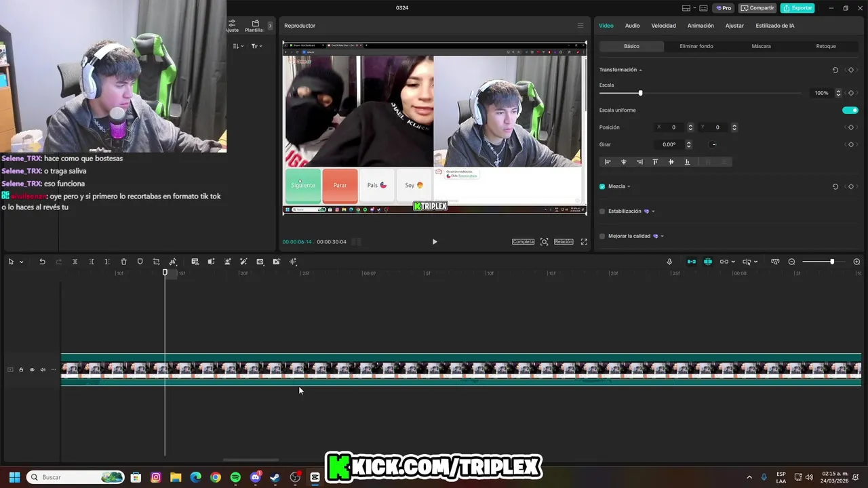Open the crop tool in timeline toolbar
The image size is (868, 488).
[x=156, y=262]
